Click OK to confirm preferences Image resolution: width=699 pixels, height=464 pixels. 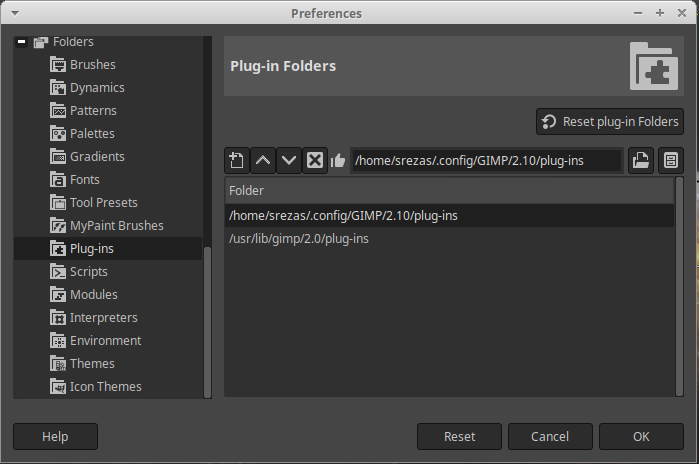pos(641,436)
